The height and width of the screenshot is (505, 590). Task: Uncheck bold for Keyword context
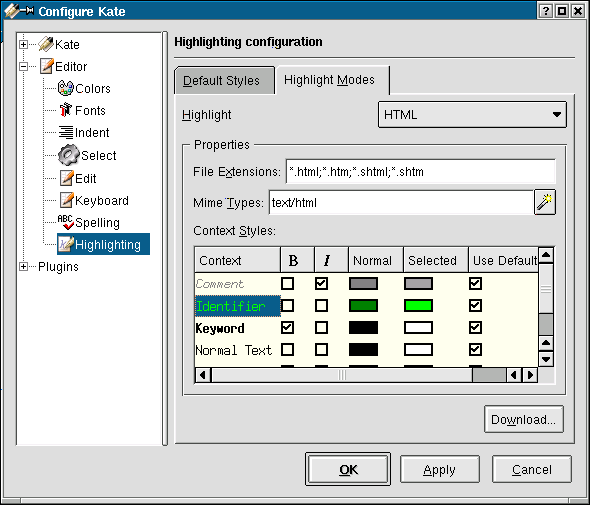(287, 327)
